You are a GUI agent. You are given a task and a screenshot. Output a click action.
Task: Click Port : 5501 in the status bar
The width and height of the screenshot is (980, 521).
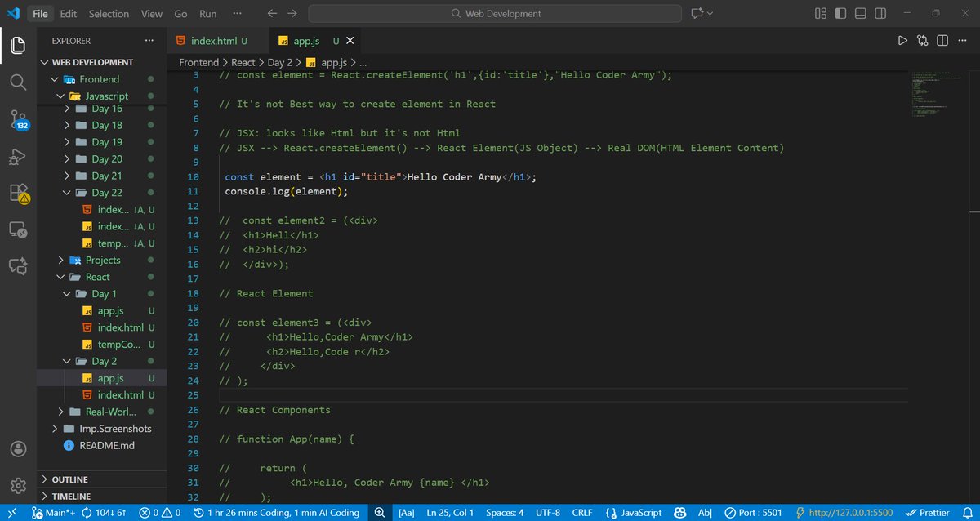[752, 512]
